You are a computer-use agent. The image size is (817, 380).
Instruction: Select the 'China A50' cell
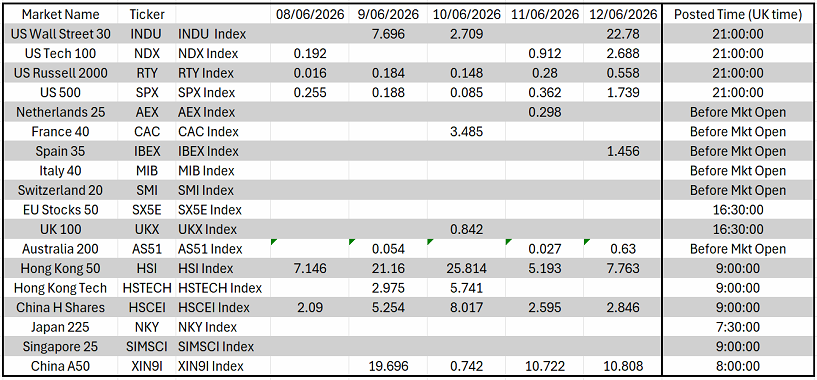coord(60,366)
